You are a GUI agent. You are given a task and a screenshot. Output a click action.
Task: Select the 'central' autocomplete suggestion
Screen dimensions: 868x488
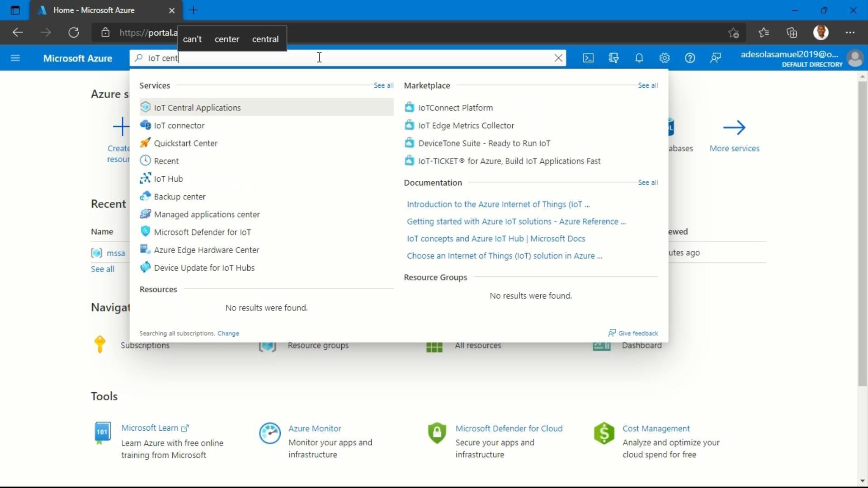point(265,39)
